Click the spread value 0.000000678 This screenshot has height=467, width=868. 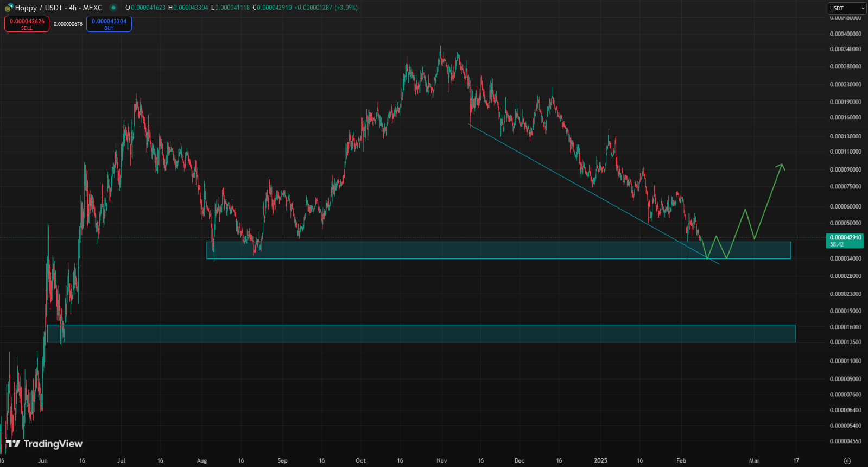[x=68, y=24]
